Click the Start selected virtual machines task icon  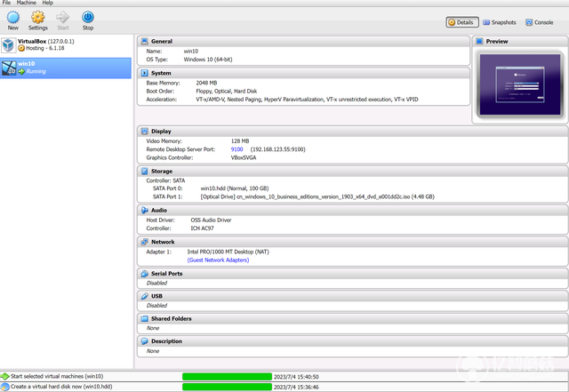[4, 376]
